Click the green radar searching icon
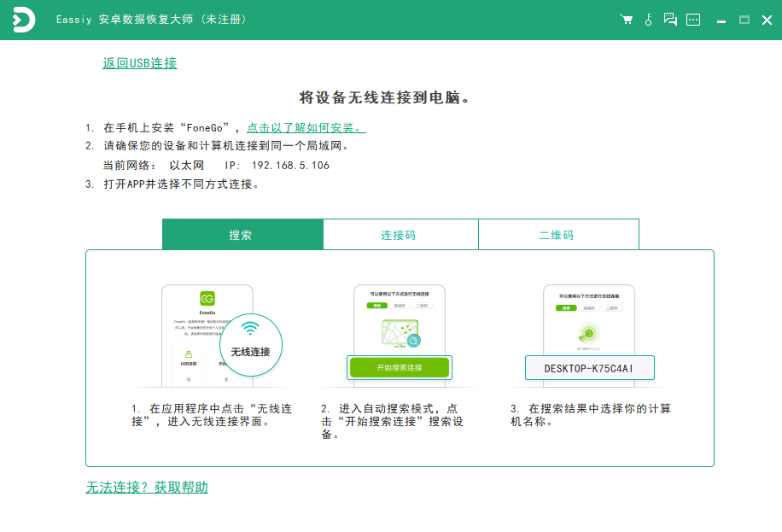This screenshot has width=782, height=532. (588, 332)
